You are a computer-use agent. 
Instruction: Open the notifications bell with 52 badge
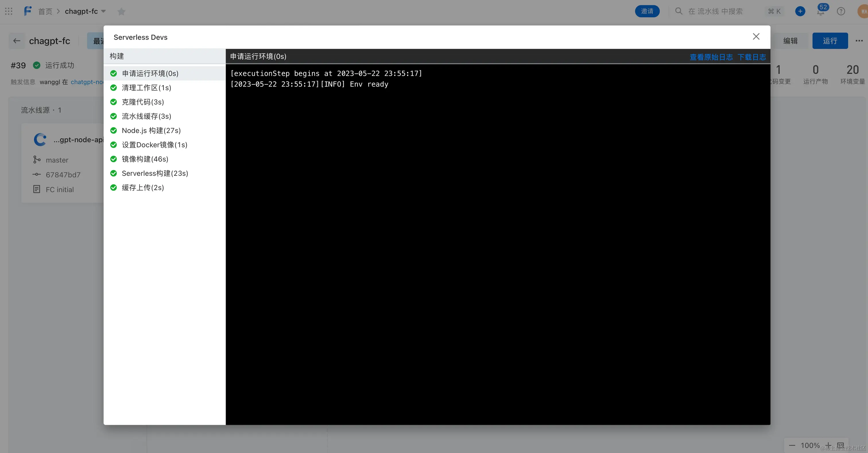click(x=820, y=11)
